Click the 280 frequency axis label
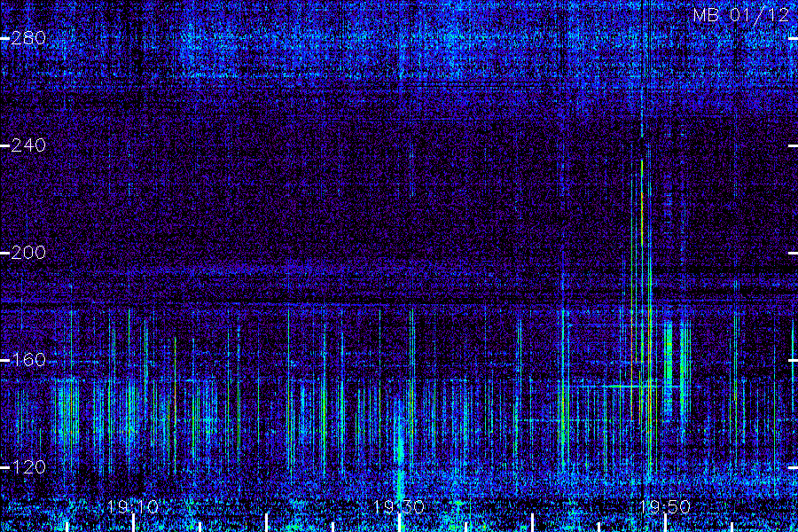Screen dimensions: 798x532 [x=28, y=38]
